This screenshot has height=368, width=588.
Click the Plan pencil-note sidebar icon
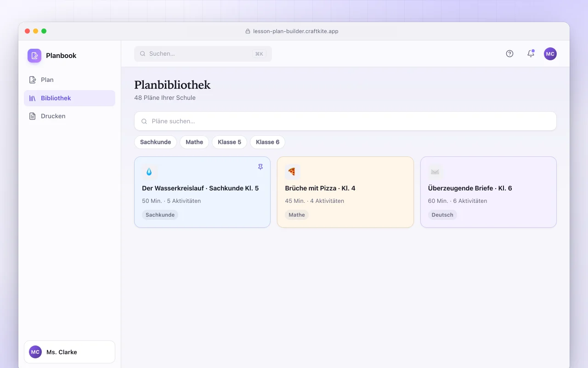pos(33,80)
